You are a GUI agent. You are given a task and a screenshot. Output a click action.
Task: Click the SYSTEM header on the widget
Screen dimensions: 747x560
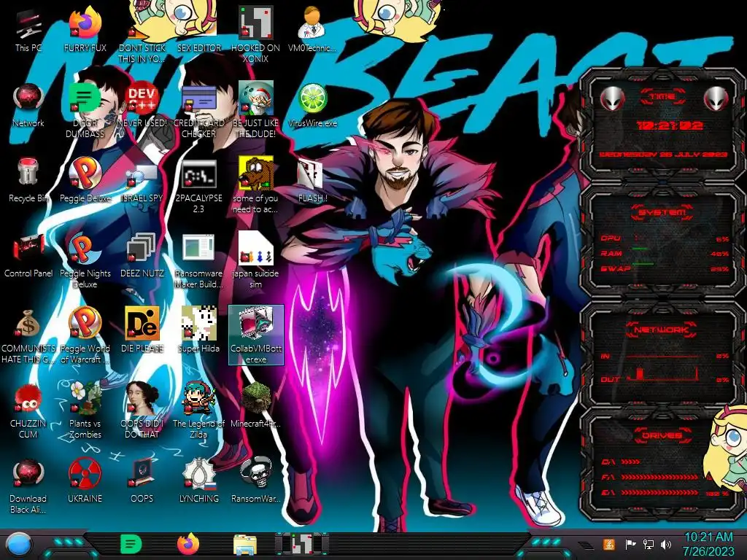point(662,212)
